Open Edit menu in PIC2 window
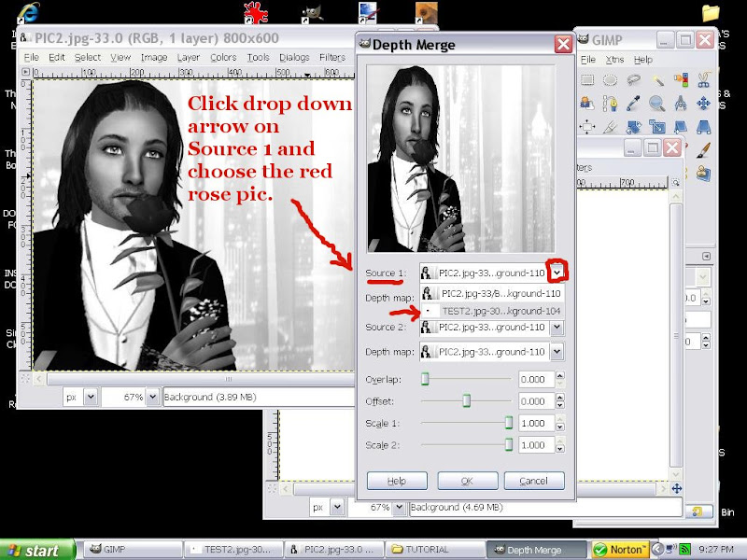The image size is (747, 560). (x=57, y=58)
